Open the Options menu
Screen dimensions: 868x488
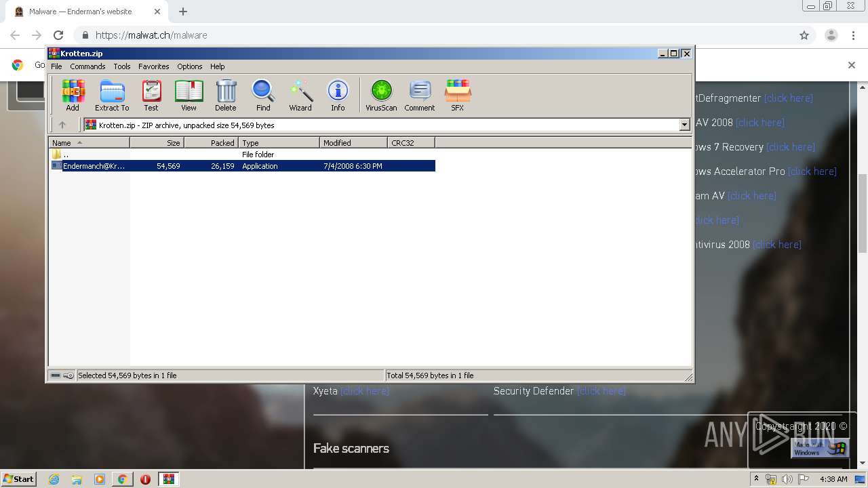click(x=190, y=66)
